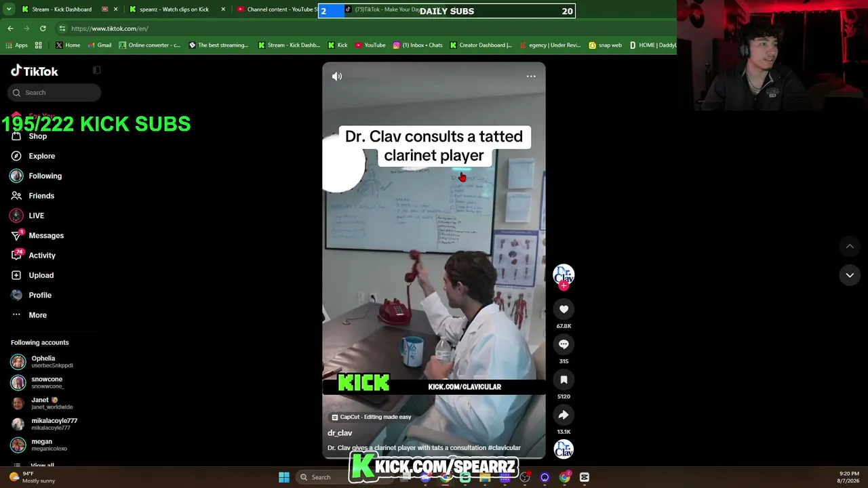The image size is (868, 488).
Task: Click the #clavicular hashtag
Action: (504, 448)
